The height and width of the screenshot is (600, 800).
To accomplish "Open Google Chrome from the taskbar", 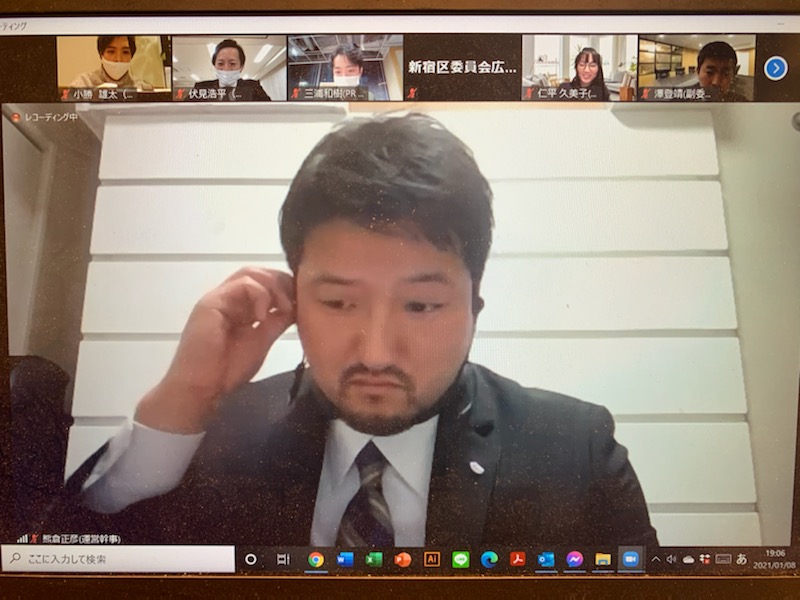I will [x=316, y=559].
